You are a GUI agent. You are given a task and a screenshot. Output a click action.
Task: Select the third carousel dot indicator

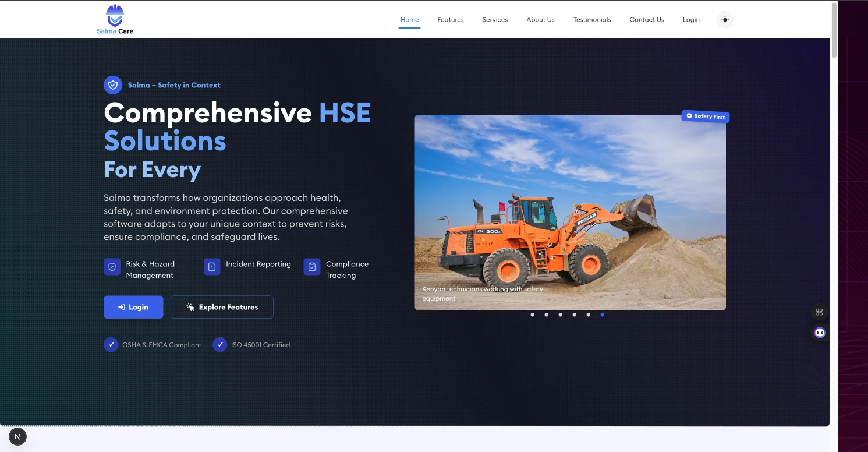[560, 315]
